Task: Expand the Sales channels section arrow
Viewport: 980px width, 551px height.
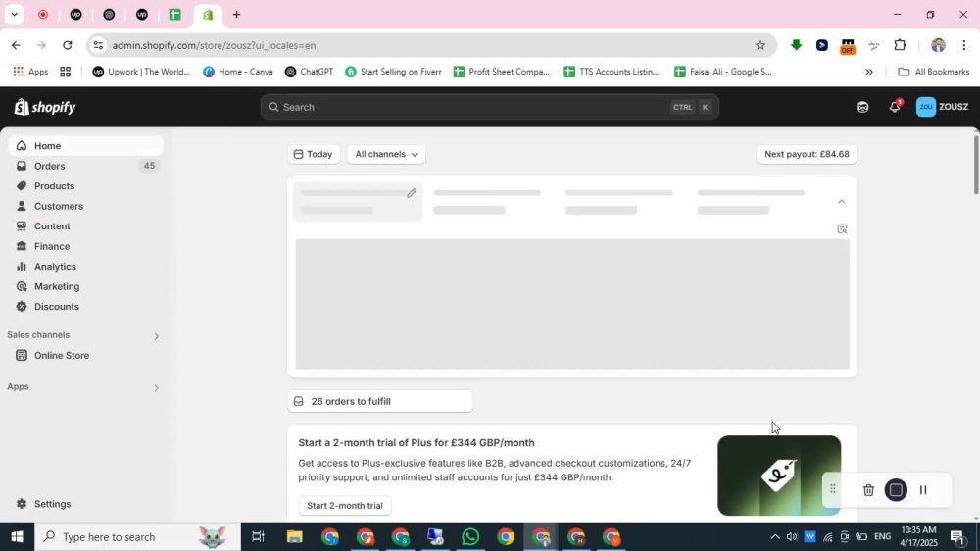Action: 156,336
